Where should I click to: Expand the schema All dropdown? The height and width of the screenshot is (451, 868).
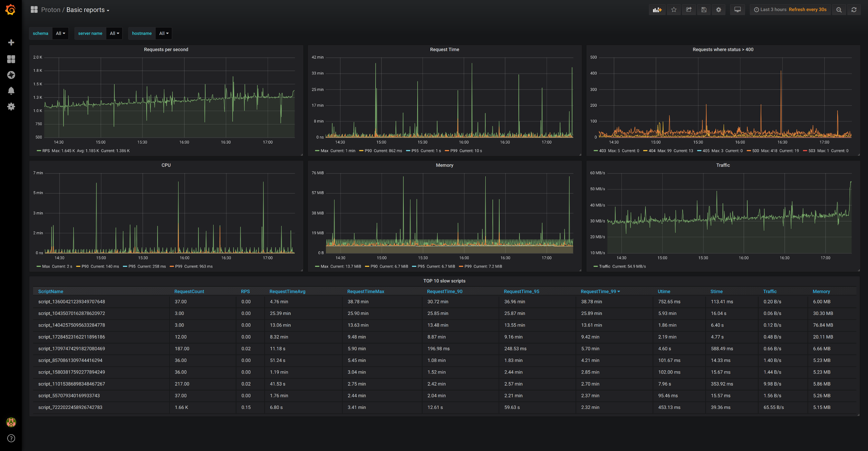(x=61, y=33)
